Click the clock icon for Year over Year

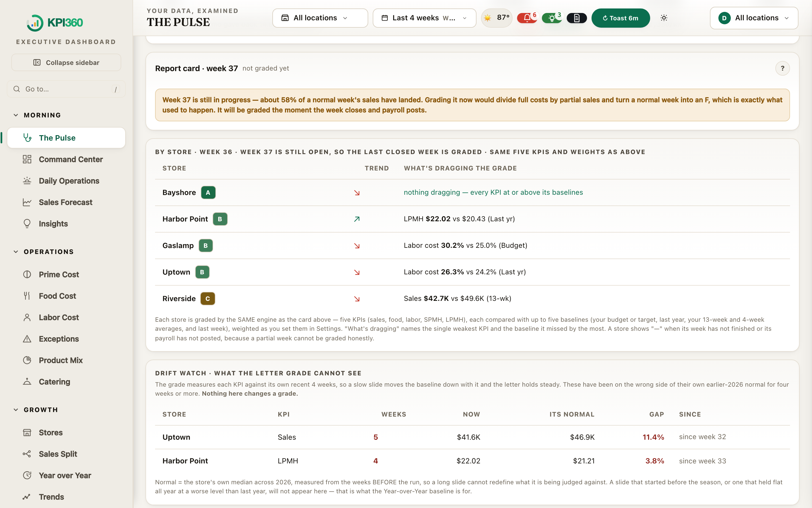point(27,476)
